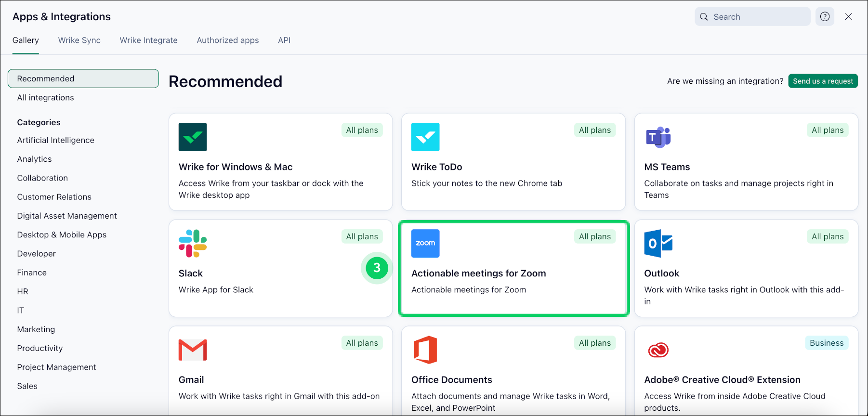Screen dimensions: 868x416
Task: Click the Wrike ToDo app icon
Action: 425,137
